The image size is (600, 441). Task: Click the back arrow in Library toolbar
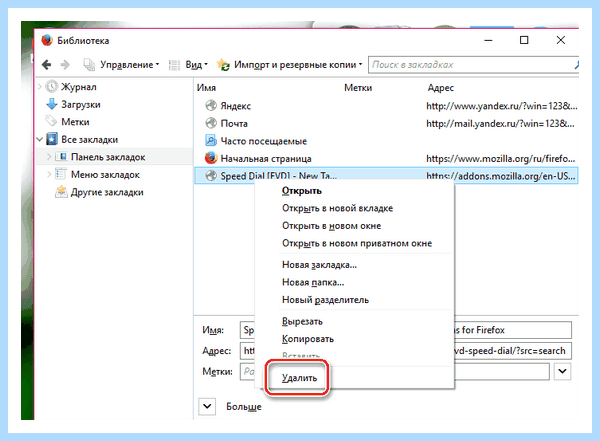pos(47,65)
